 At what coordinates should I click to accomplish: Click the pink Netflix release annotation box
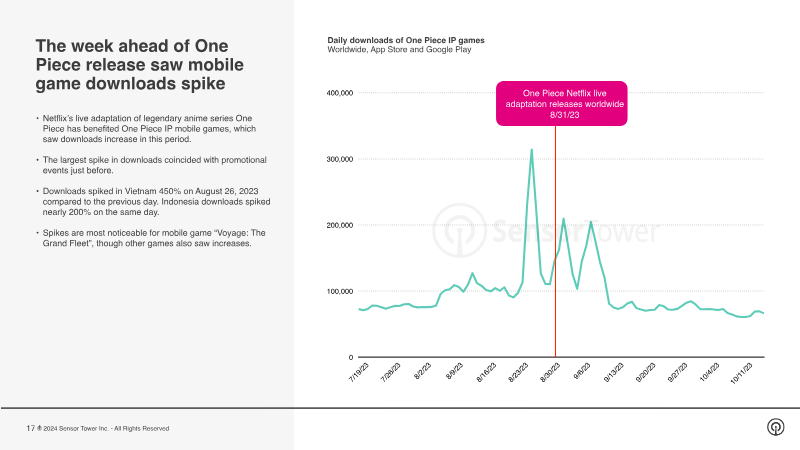563,103
